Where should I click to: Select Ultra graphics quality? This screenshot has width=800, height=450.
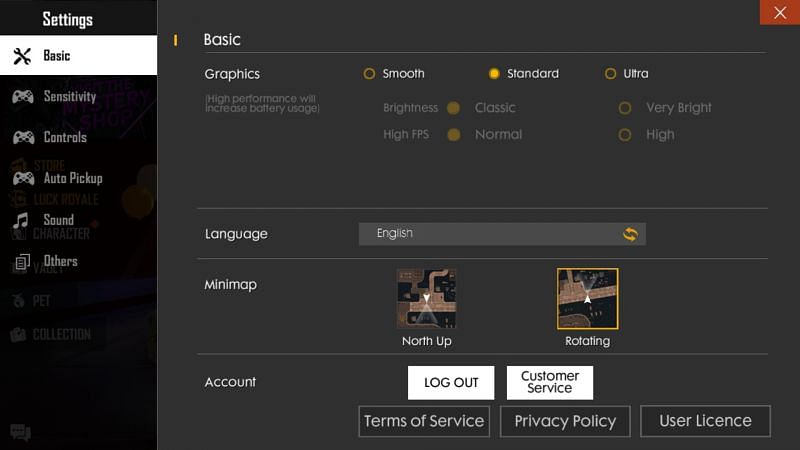click(x=610, y=74)
